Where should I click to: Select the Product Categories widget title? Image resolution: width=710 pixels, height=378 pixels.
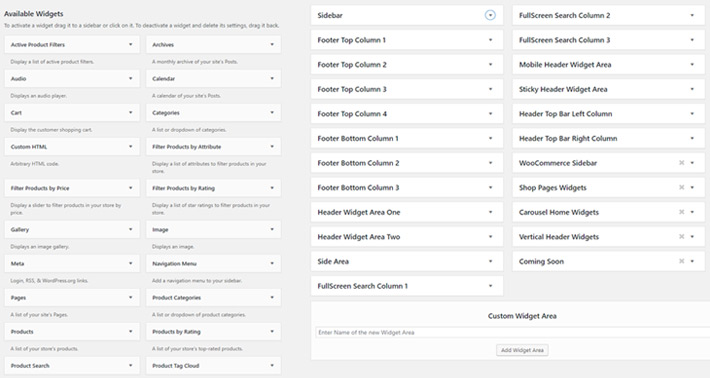[x=177, y=298]
